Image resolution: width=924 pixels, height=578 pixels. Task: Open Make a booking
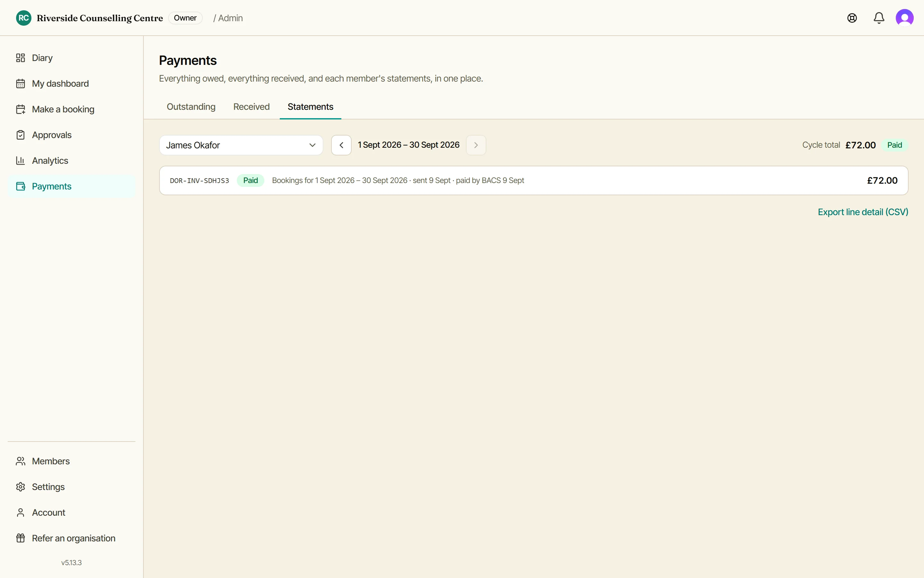72,109
